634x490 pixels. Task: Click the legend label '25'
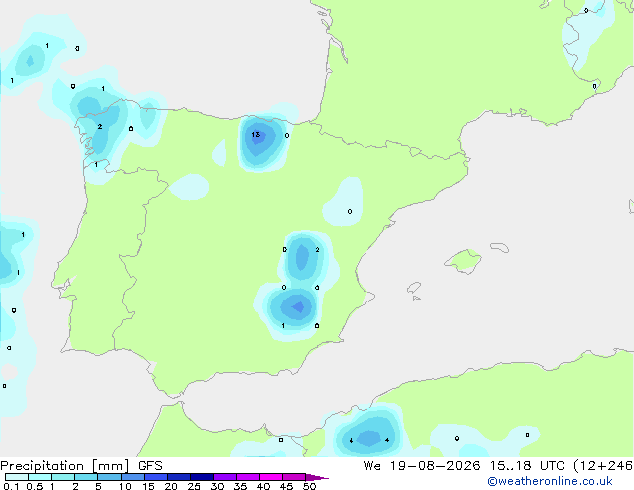[x=194, y=486]
